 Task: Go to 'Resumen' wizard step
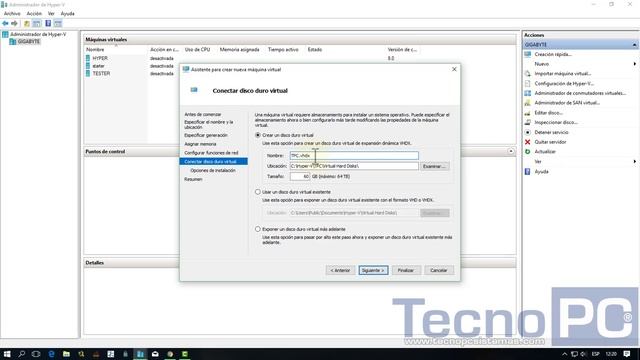tap(193, 179)
